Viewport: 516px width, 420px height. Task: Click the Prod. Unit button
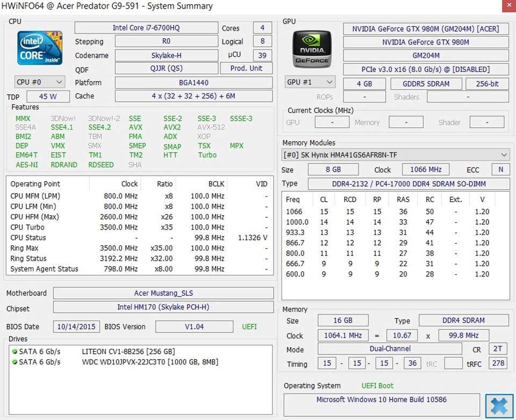pyautogui.click(x=246, y=68)
